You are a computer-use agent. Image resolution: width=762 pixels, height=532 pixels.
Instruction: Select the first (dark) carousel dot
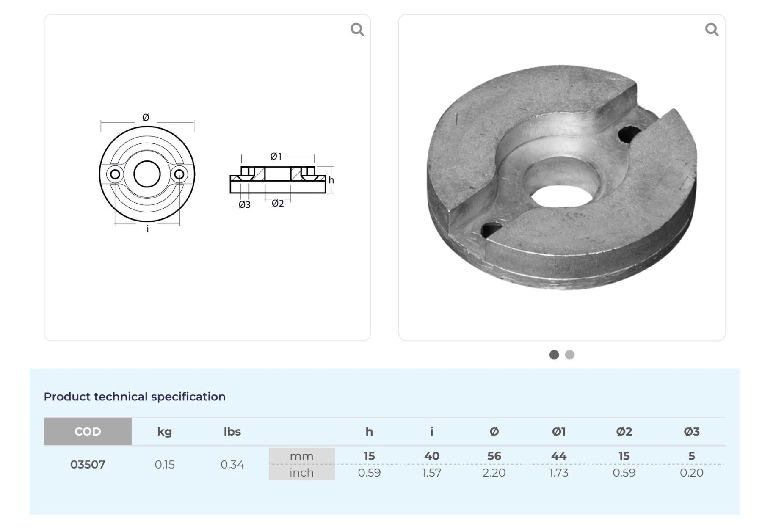coord(554,355)
